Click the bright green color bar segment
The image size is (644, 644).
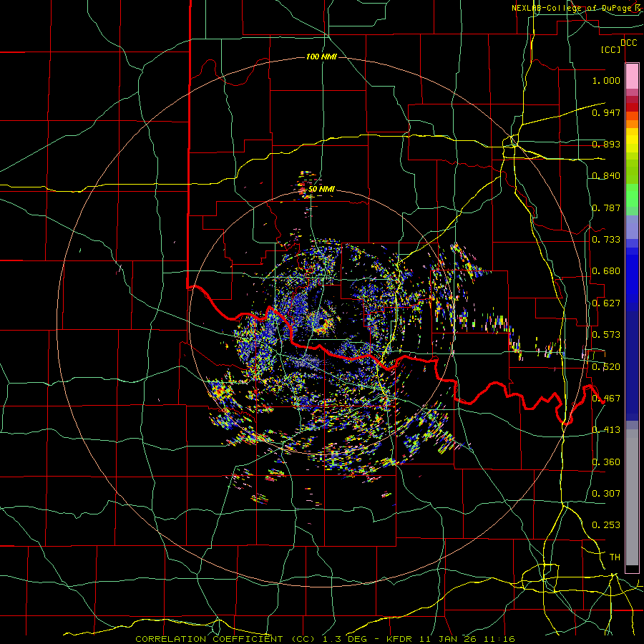coord(632,195)
